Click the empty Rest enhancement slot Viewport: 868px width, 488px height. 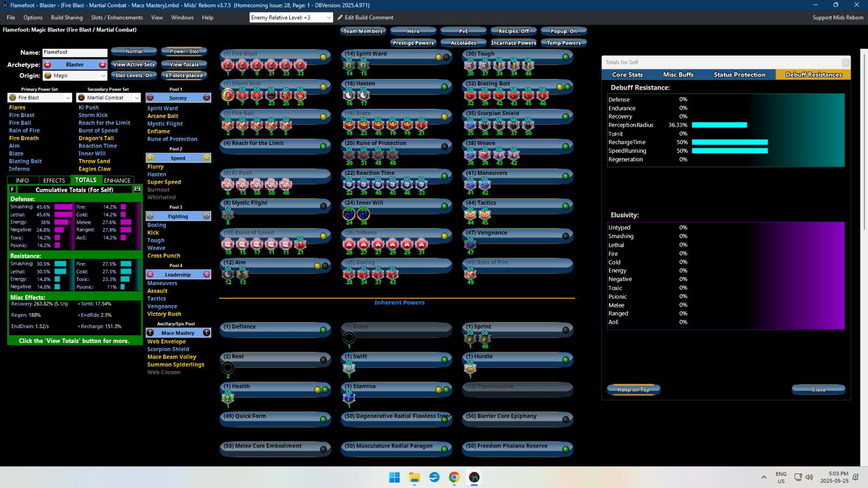tap(228, 368)
